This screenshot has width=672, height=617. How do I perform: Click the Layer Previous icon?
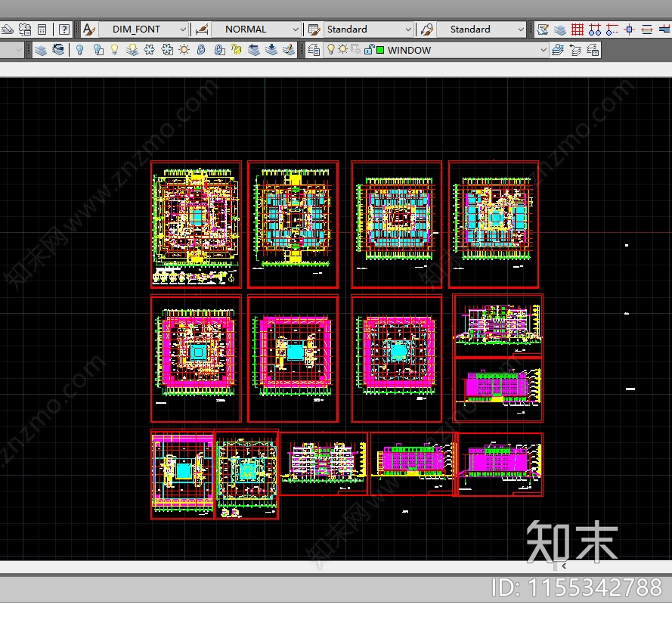point(575,50)
